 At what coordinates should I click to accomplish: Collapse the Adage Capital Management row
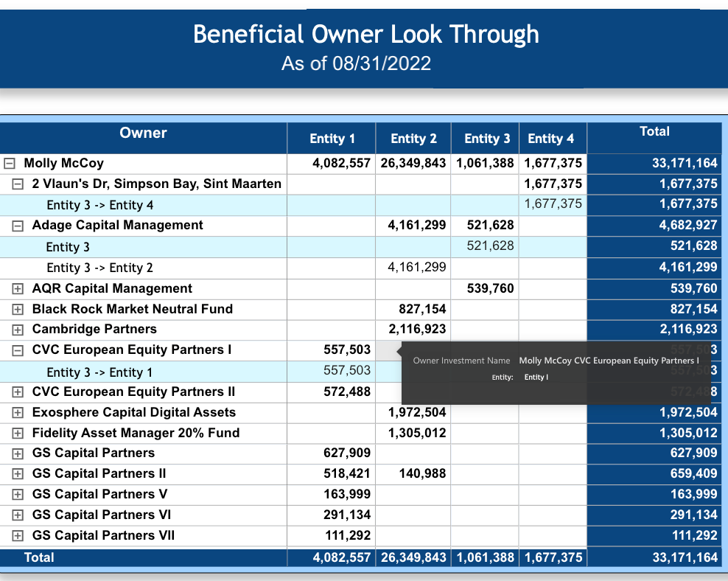pos(18,226)
